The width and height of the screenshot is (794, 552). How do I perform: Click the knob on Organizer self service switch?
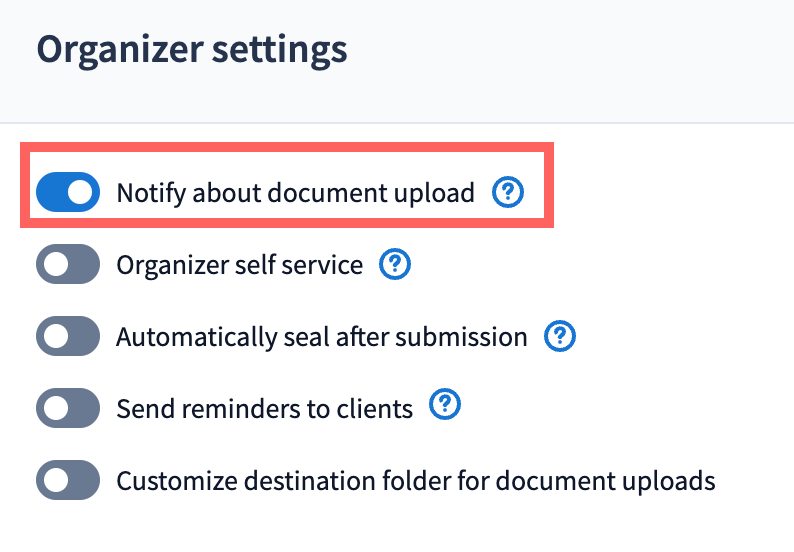click(54, 265)
